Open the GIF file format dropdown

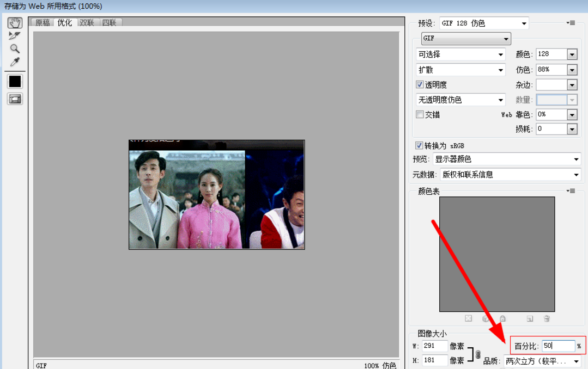coord(466,38)
